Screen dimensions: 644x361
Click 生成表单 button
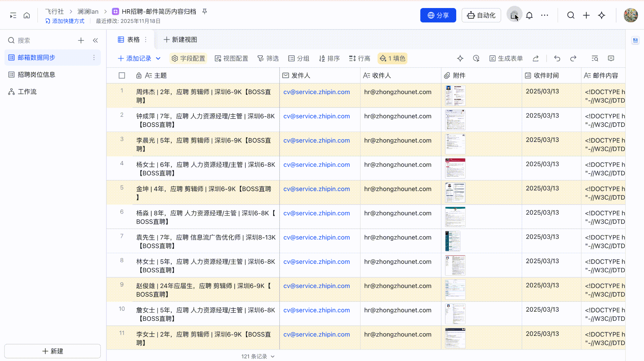coord(506,59)
